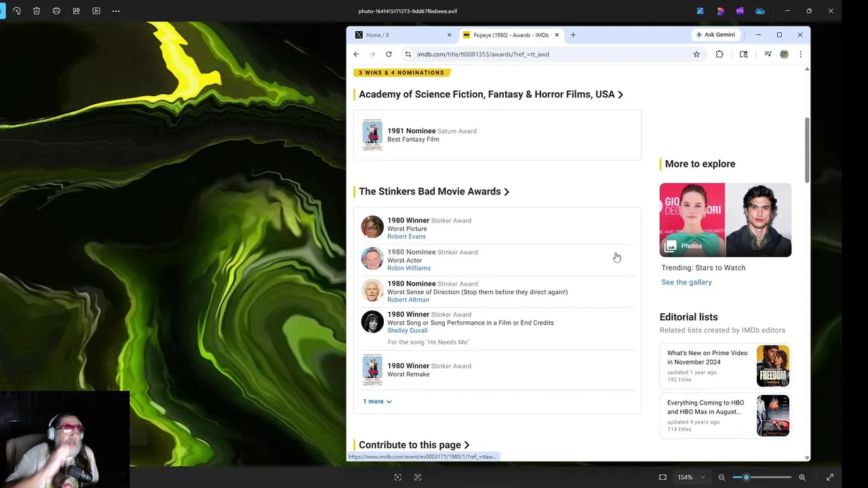Screen dimensions: 868x488
Task: Go back in the Chrome browser
Action: (356, 54)
